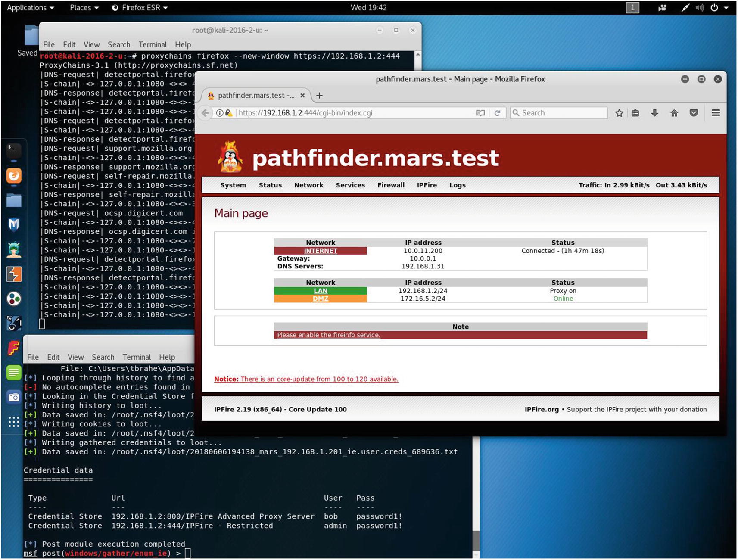Open the green notes dock icon
This screenshot has height=560, width=738.
point(14,372)
